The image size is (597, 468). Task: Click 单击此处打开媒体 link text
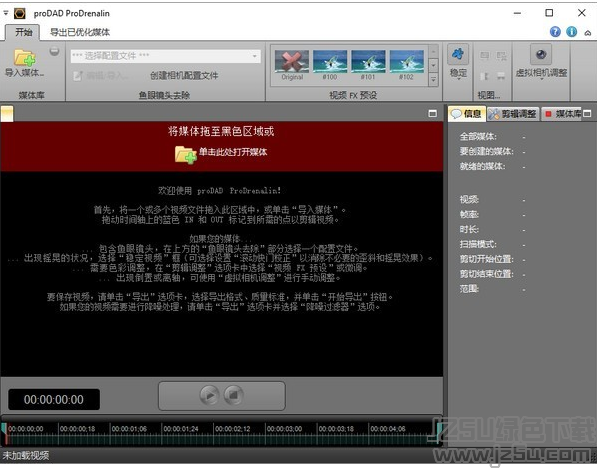[233, 152]
